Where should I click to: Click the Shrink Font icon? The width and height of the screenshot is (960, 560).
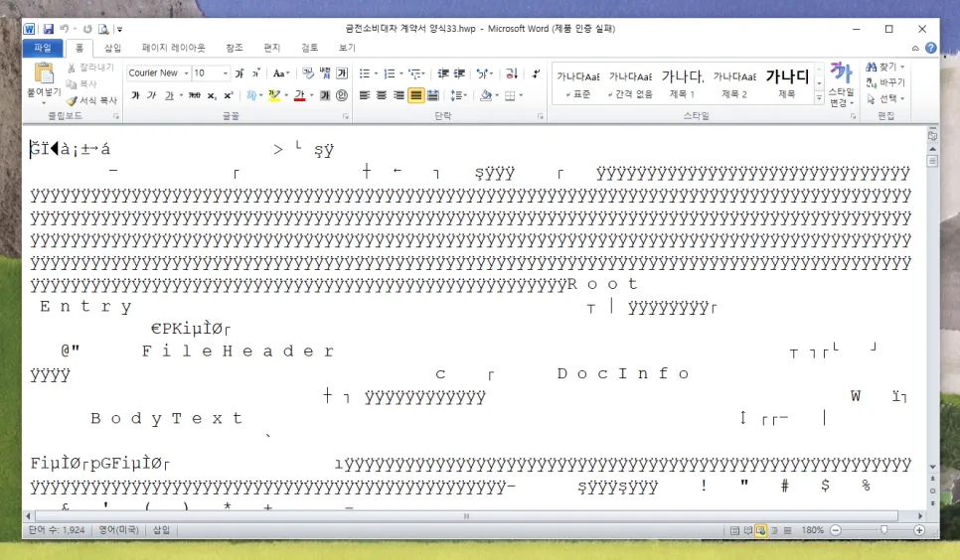pos(256,73)
